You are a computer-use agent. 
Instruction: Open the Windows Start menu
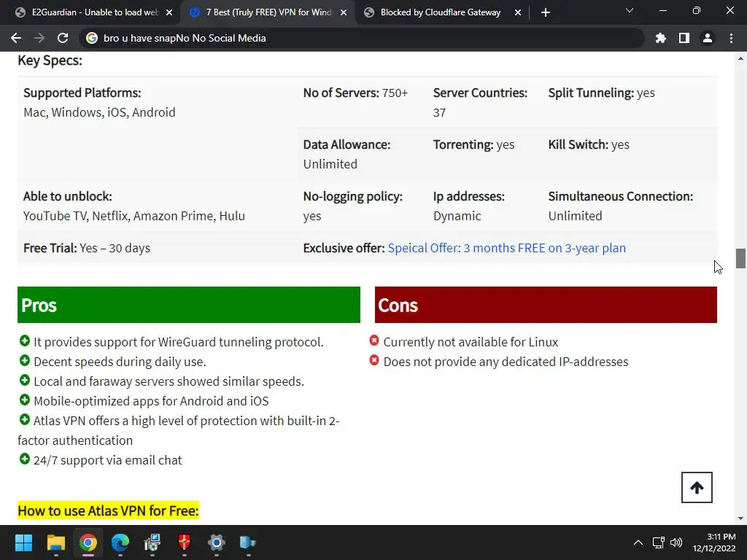tap(23, 542)
